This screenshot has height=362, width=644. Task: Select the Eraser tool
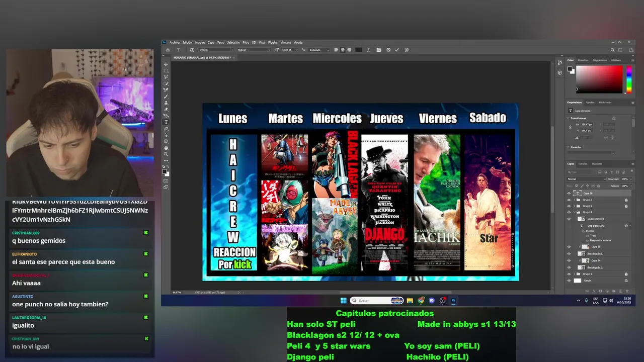[x=166, y=110]
